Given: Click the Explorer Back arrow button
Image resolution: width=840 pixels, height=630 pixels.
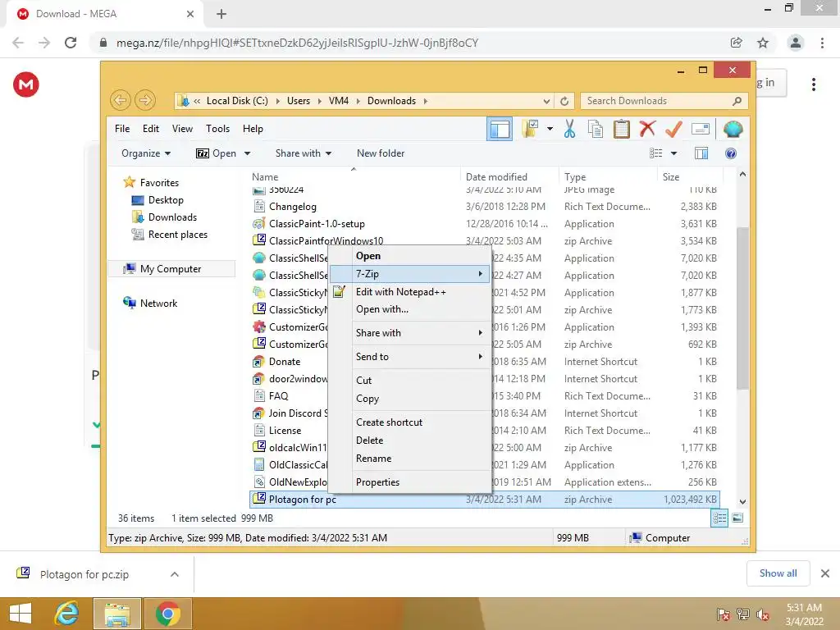Looking at the screenshot, I should point(121,100).
